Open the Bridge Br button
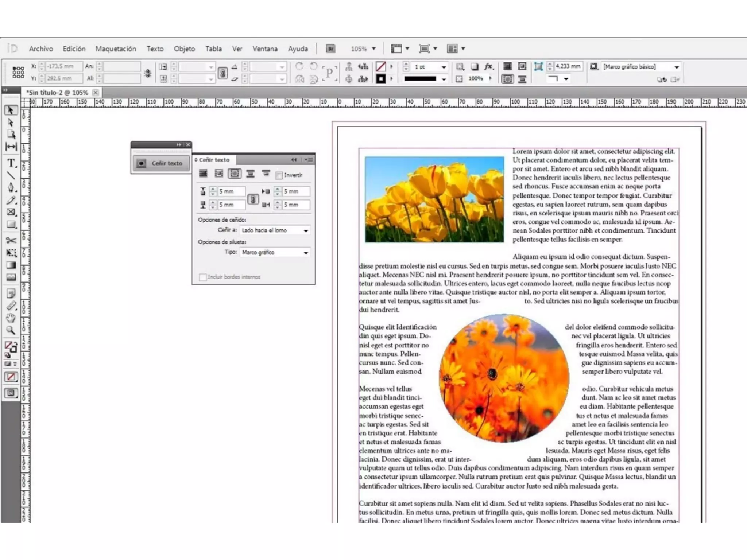The width and height of the screenshot is (747, 560). coord(330,48)
